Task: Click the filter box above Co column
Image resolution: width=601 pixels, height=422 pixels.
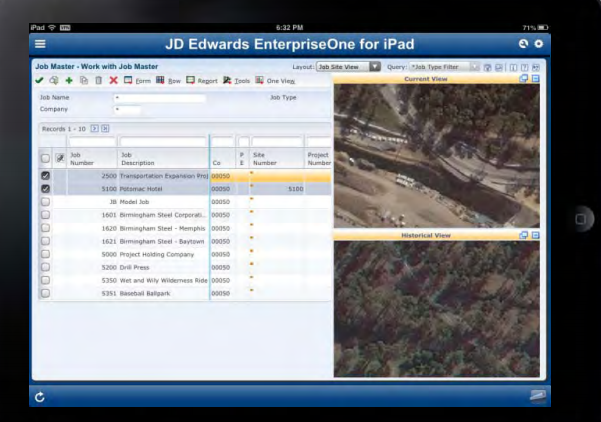Action: click(x=222, y=142)
